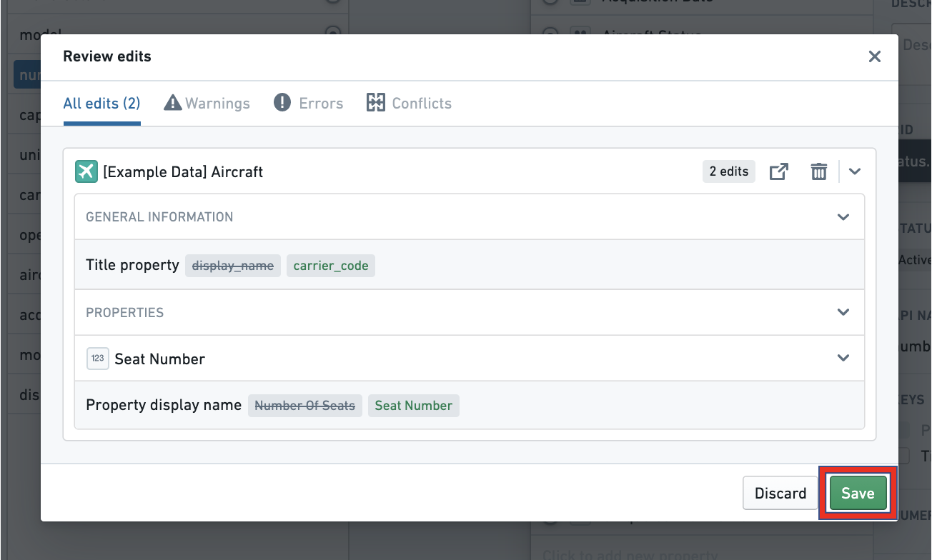Screen dimensions: 932x560
Task: Click the Errors exclamation icon
Action: (282, 103)
